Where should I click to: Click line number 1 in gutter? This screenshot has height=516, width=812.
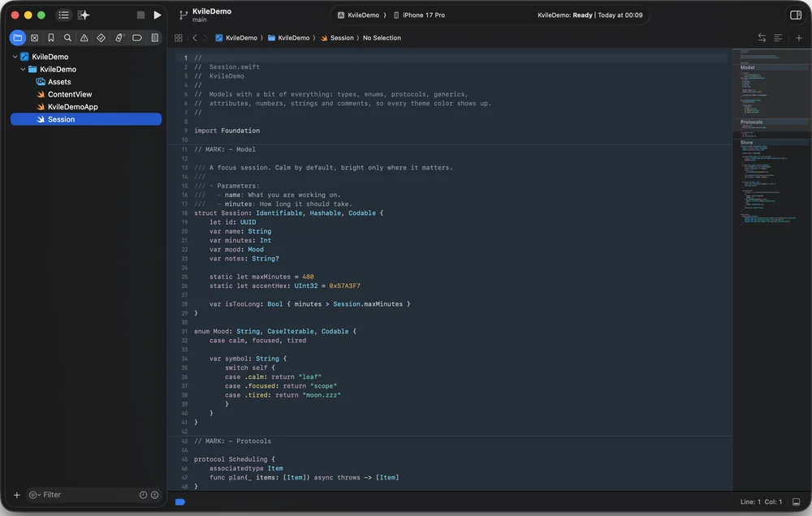coord(186,58)
